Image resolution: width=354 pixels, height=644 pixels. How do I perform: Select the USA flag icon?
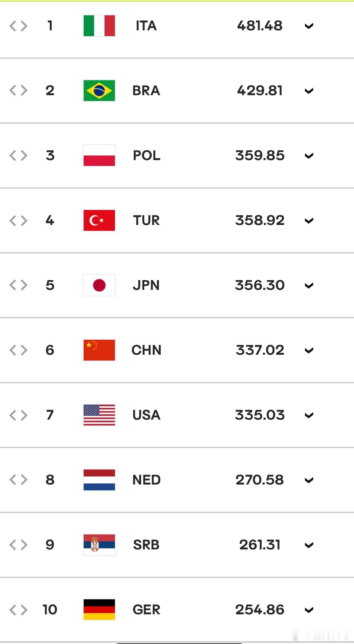[99, 415]
